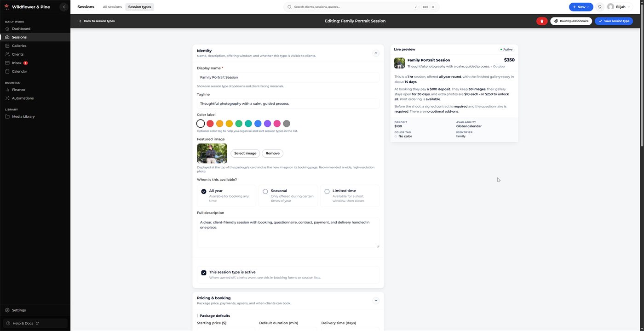The image size is (644, 331).
Task: Collapse the Identity section
Action: [x=376, y=53]
